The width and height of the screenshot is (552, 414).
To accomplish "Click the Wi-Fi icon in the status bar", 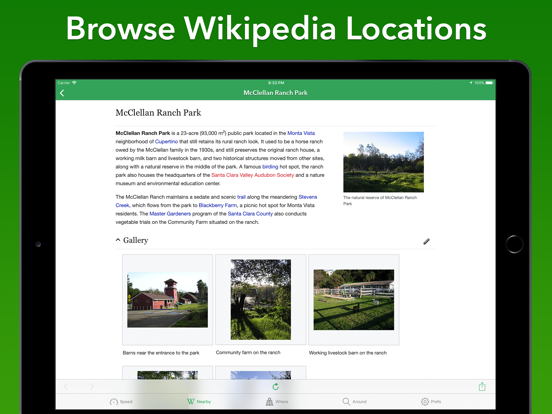I will (x=74, y=83).
